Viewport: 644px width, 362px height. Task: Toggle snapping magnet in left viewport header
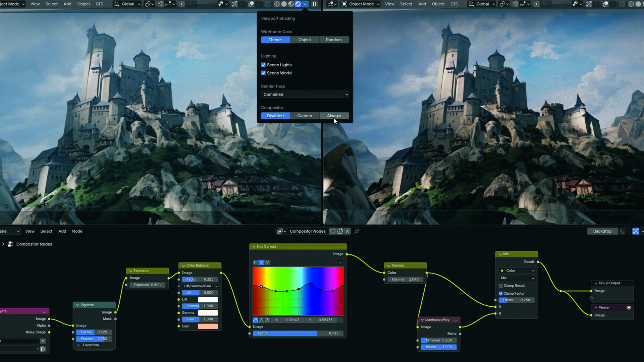pyautogui.click(x=161, y=4)
